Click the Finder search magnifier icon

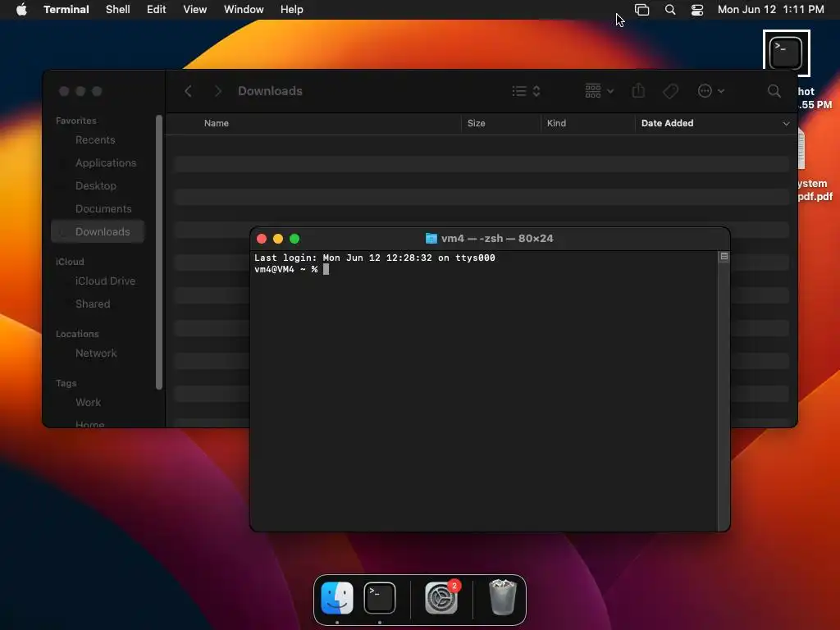pos(774,91)
